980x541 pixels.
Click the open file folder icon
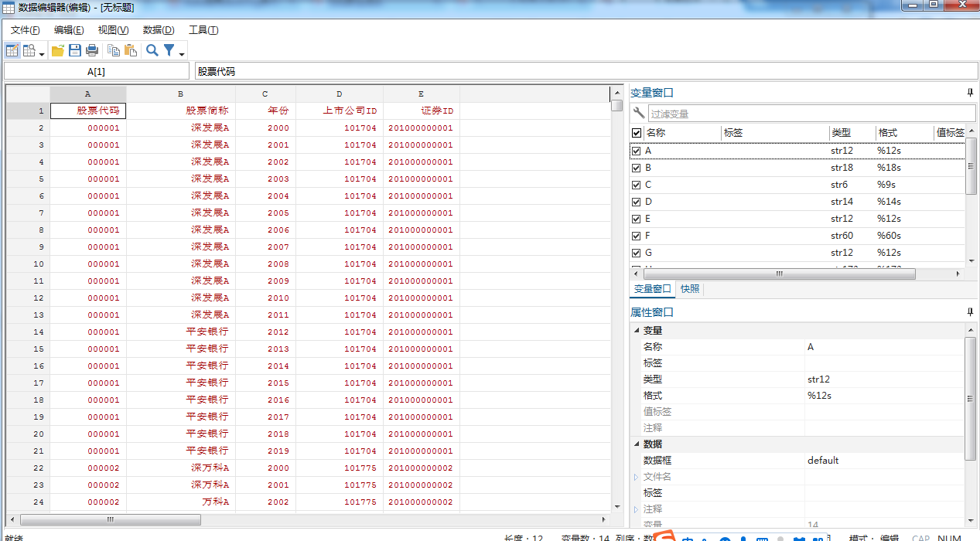click(58, 51)
